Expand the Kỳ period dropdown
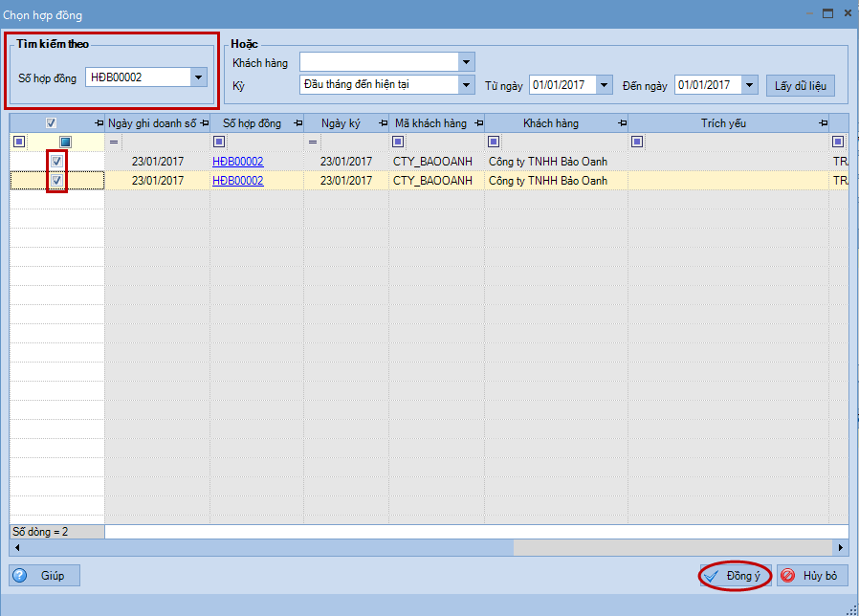The image size is (859, 616). pos(466,85)
